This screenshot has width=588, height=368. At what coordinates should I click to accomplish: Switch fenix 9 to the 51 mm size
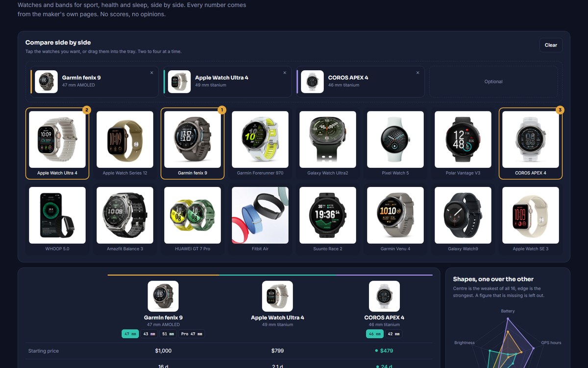point(168,334)
